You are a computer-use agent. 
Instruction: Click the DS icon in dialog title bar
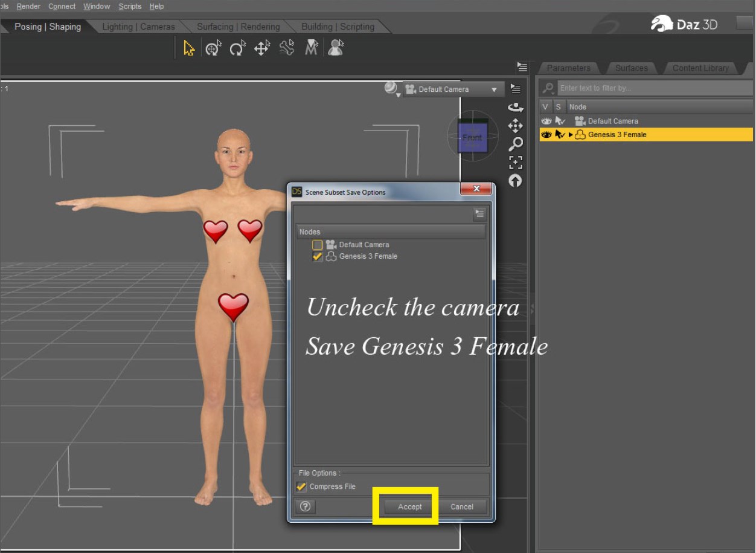click(x=296, y=192)
